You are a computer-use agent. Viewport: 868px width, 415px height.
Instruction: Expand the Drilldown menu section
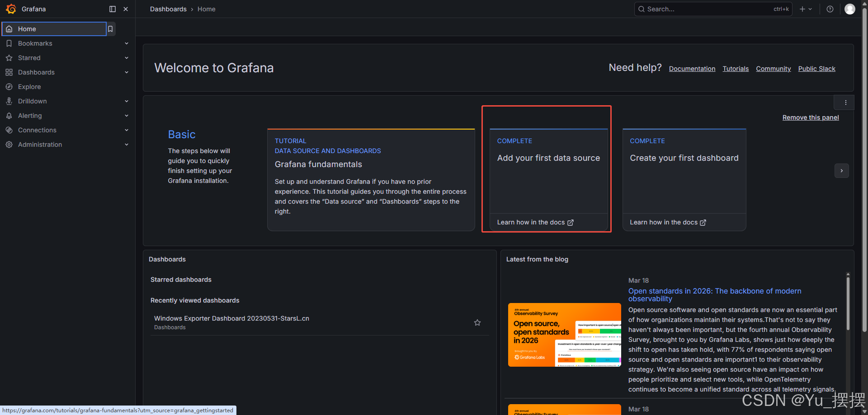pyautogui.click(x=127, y=101)
